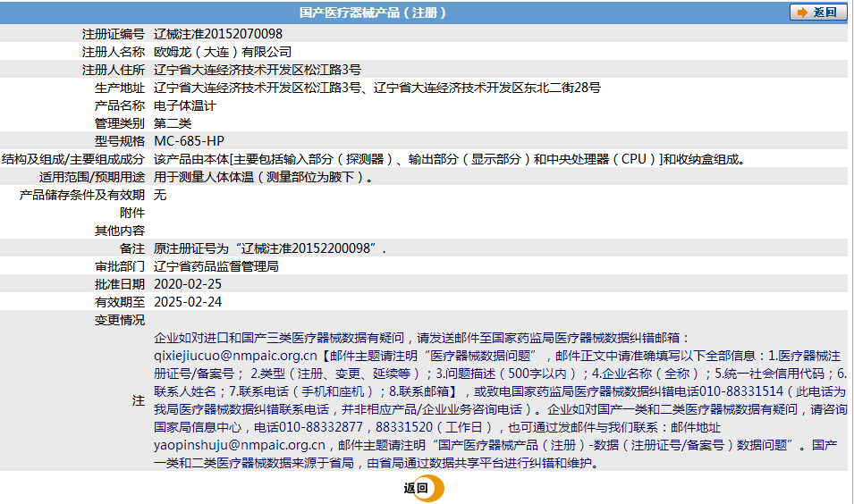The height and width of the screenshot is (504, 854).
Task: Click the 生产地址 value with 东北二街28号
Action: click(x=376, y=88)
